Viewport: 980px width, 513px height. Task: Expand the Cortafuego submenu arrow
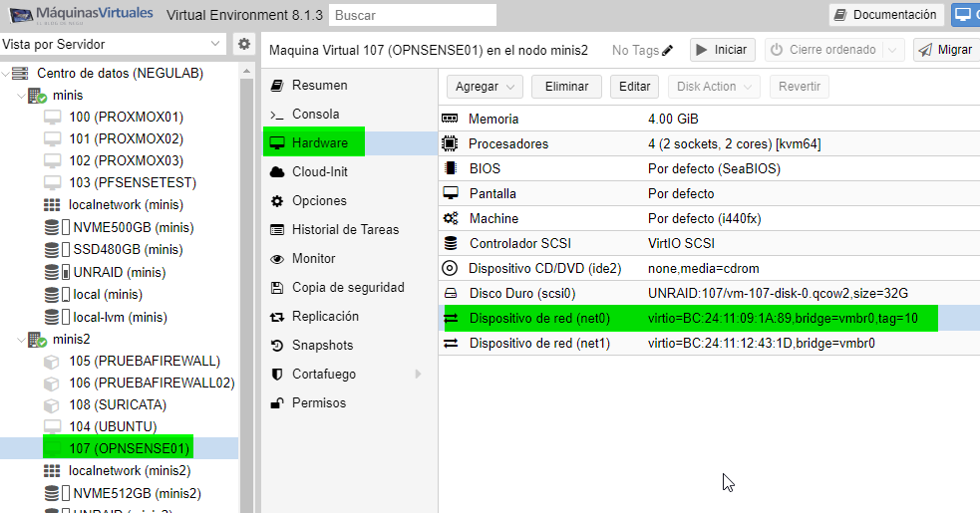point(418,374)
